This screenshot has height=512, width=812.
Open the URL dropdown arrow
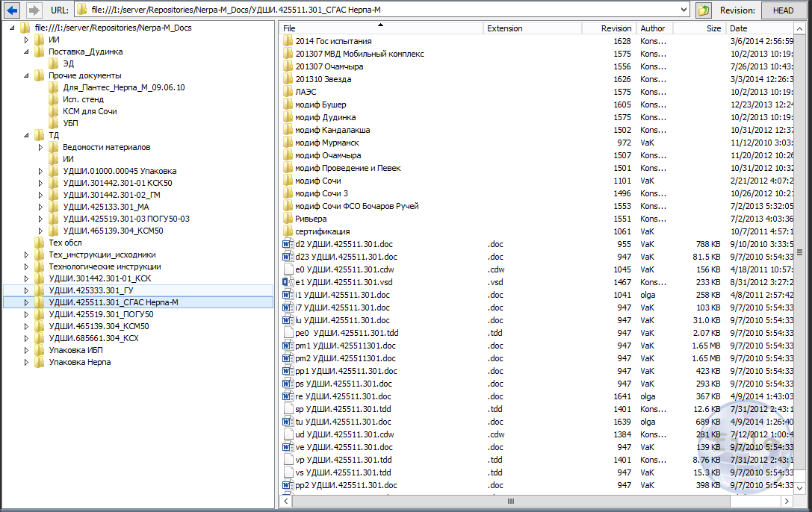point(684,9)
